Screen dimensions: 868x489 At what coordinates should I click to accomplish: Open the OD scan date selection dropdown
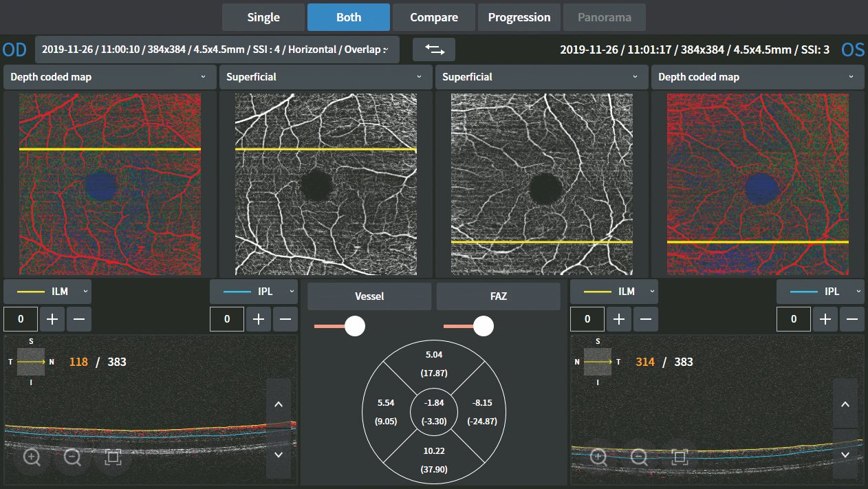217,50
